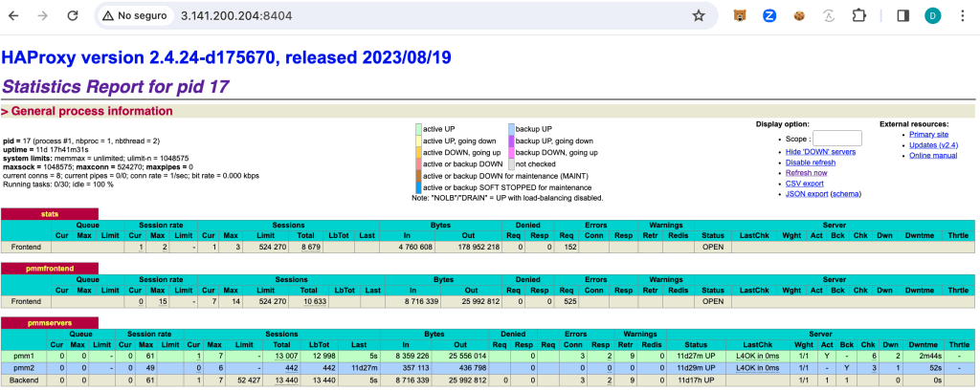Open the 'No seguro' site security info

(x=135, y=15)
